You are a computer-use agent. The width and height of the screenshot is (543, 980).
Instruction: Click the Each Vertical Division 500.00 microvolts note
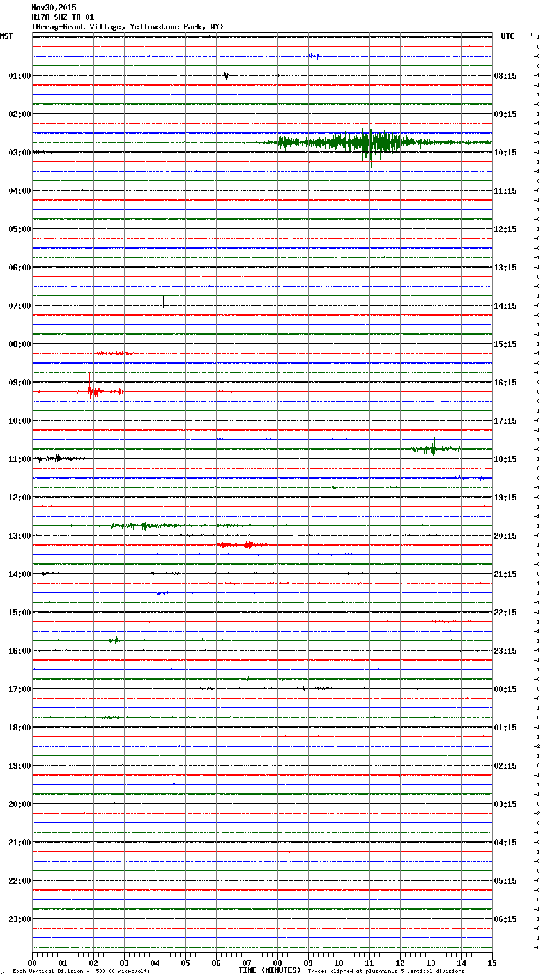pos(81,972)
